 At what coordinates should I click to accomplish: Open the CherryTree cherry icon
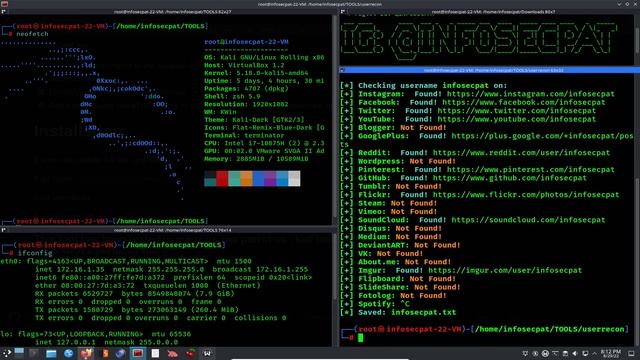click(190, 353)
